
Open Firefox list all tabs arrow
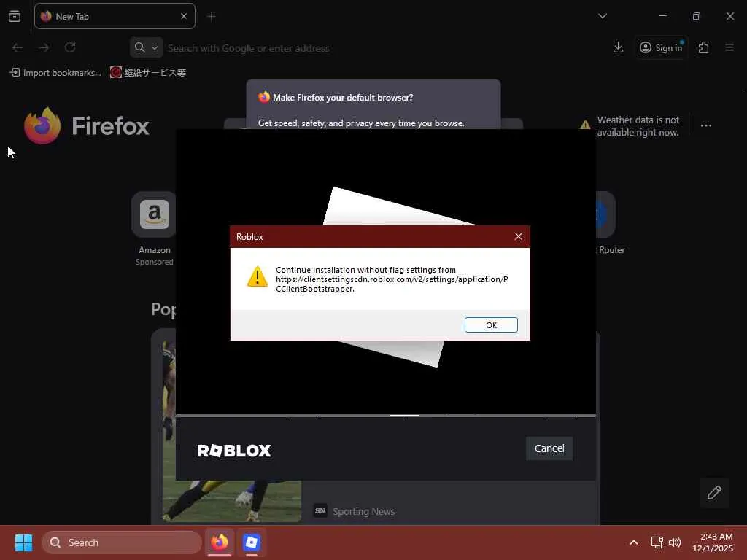[x=602, y=16]
